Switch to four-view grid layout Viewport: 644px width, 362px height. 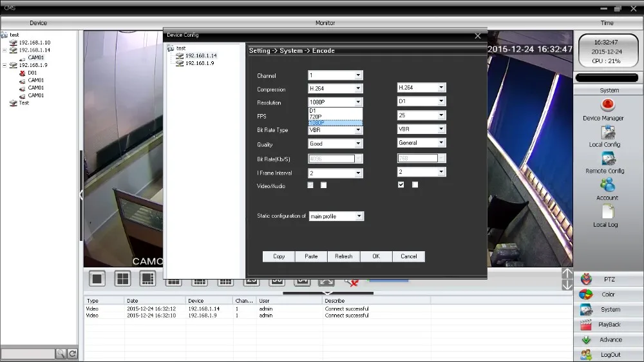[122, 278]
